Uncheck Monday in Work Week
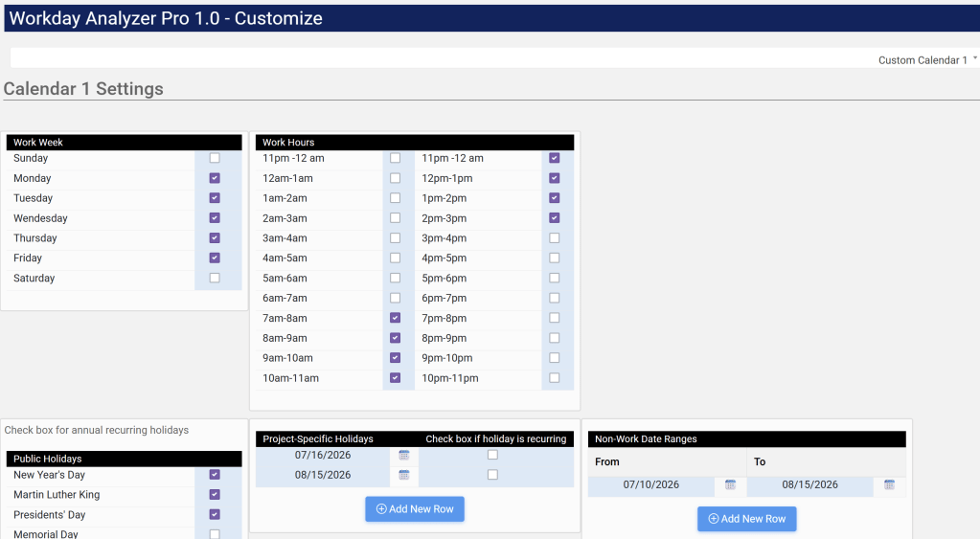980x539 pixels. (215, 178)
